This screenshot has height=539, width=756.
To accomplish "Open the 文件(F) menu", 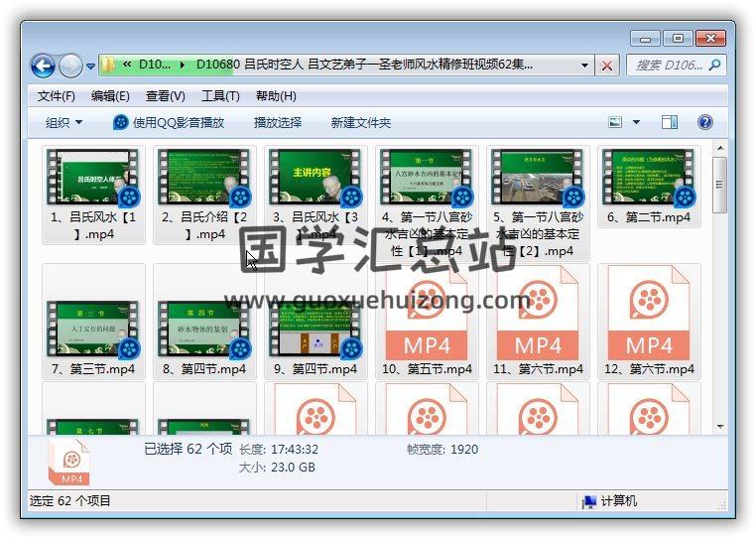I will tap(57, 96).
